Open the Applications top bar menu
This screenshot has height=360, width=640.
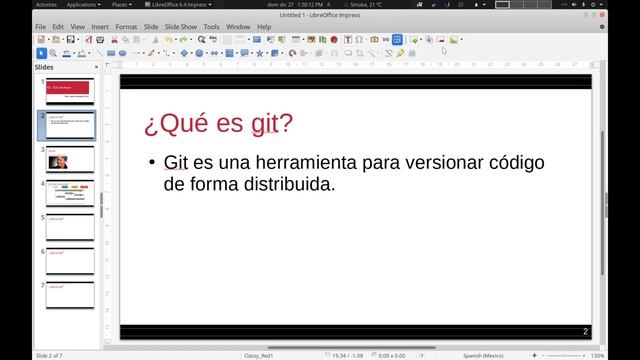click(x=83, y=4)
